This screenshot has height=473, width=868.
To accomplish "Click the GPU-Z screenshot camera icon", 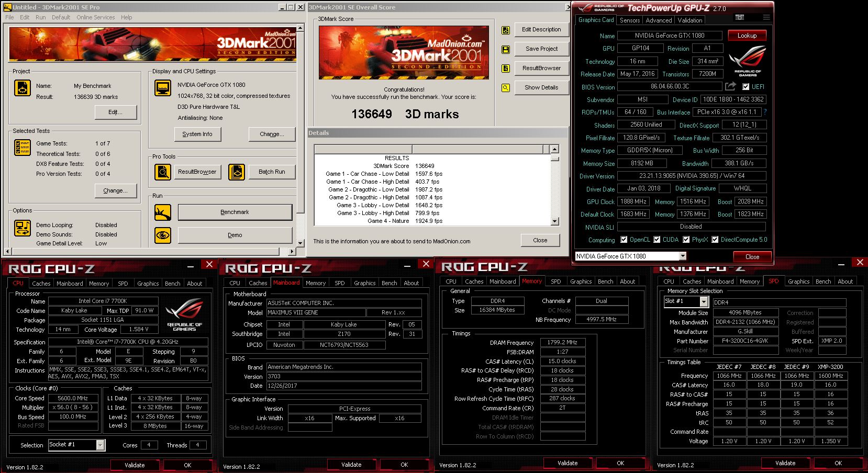I will coord(740,17).
